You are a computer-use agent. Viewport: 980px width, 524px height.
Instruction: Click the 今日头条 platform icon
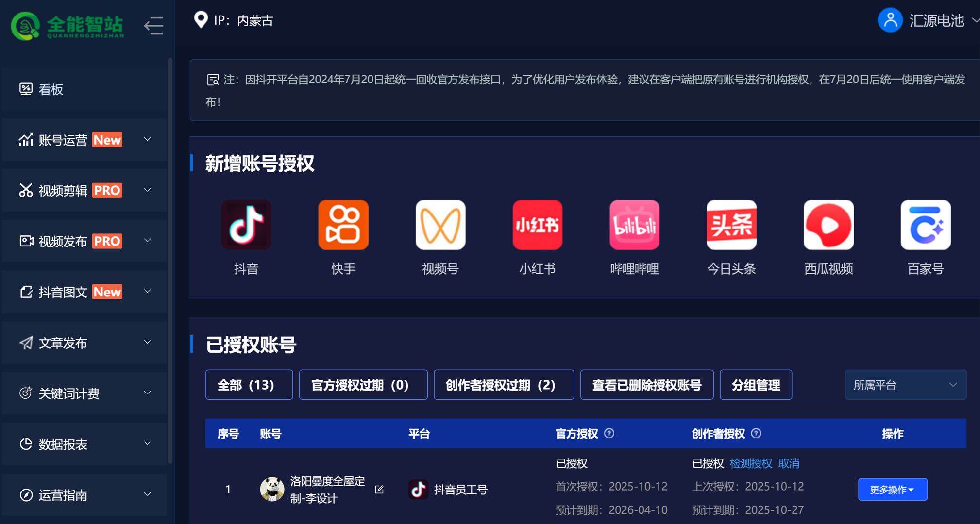731,225
